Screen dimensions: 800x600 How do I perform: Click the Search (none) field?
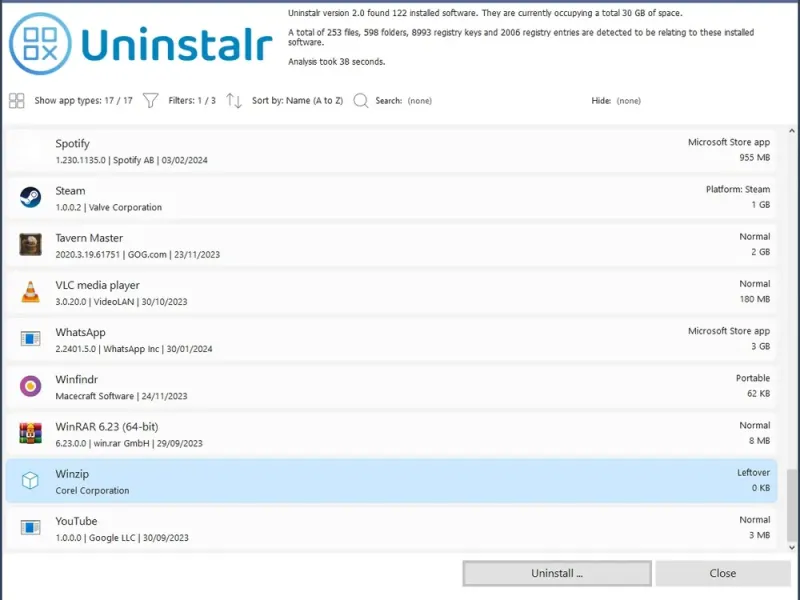tap(404, 101)
